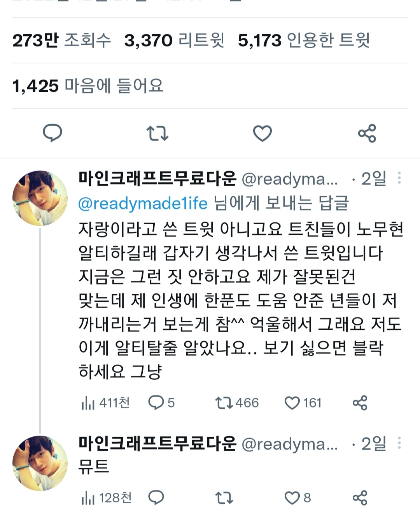Open the 1,425 likes list

coord(87,86)
